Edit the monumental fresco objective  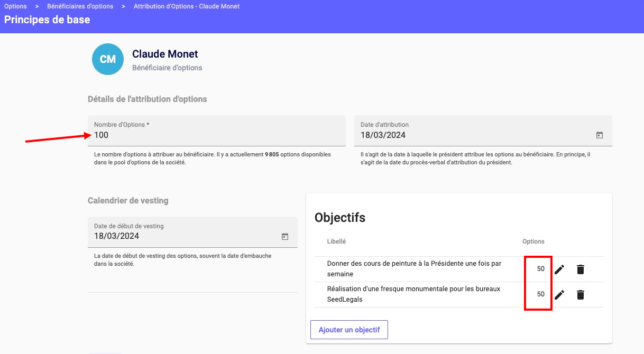pyautogui.click(x=559, y=295)
